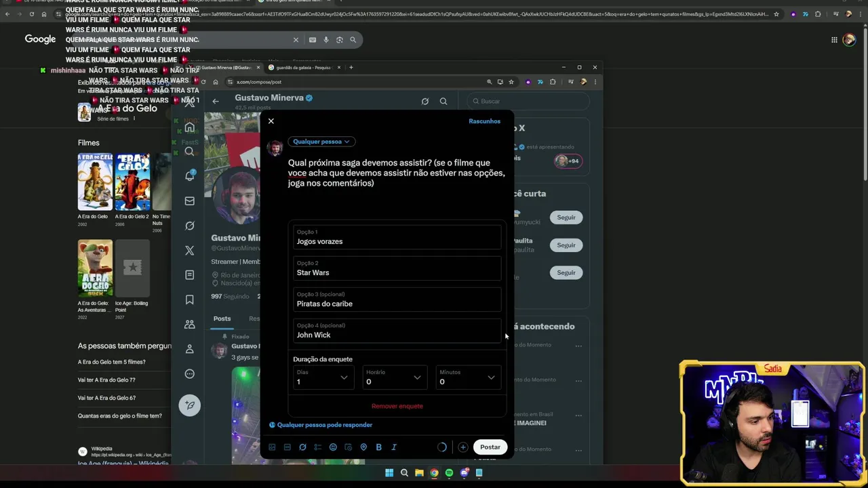Viewport: 868px width, 488px height.
Task: Expand question Vai ter A Era do Gelo 7?
Action: point(106,380)
